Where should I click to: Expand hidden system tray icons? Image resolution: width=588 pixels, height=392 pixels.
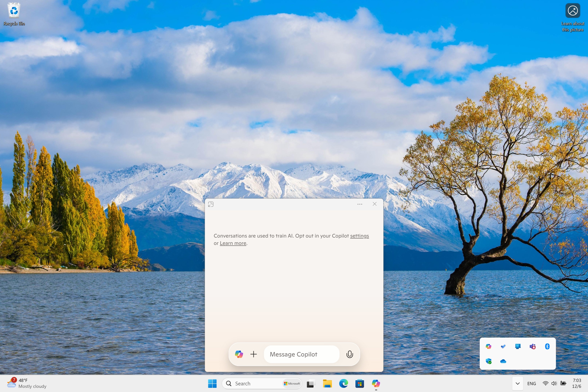[517, 383]
